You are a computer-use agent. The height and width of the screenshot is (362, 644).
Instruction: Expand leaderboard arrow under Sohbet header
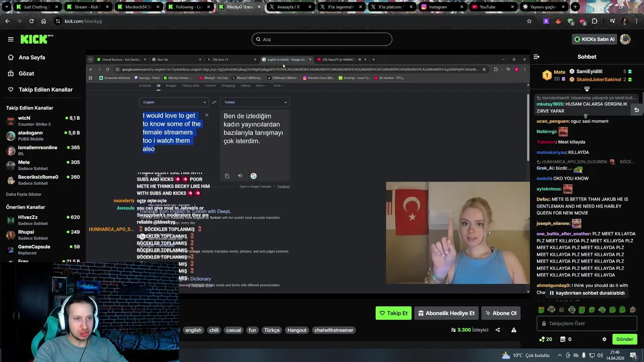click(587, 89)
